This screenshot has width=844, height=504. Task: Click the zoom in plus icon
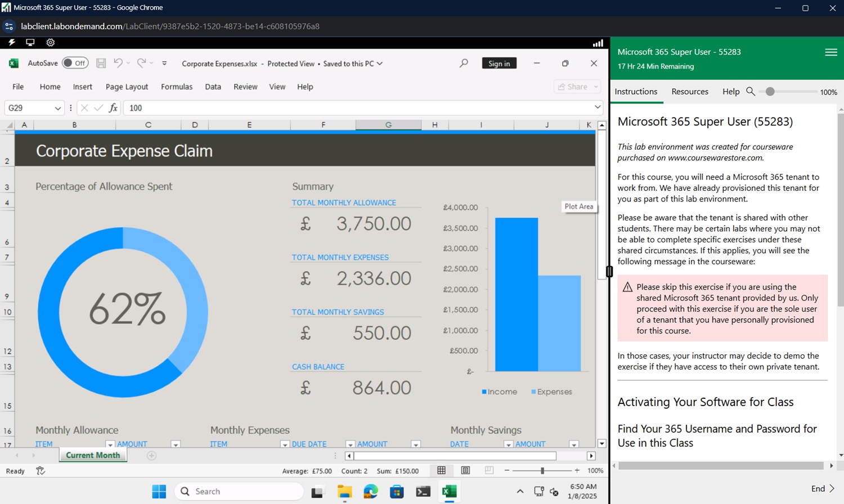[x=577, y=470]
